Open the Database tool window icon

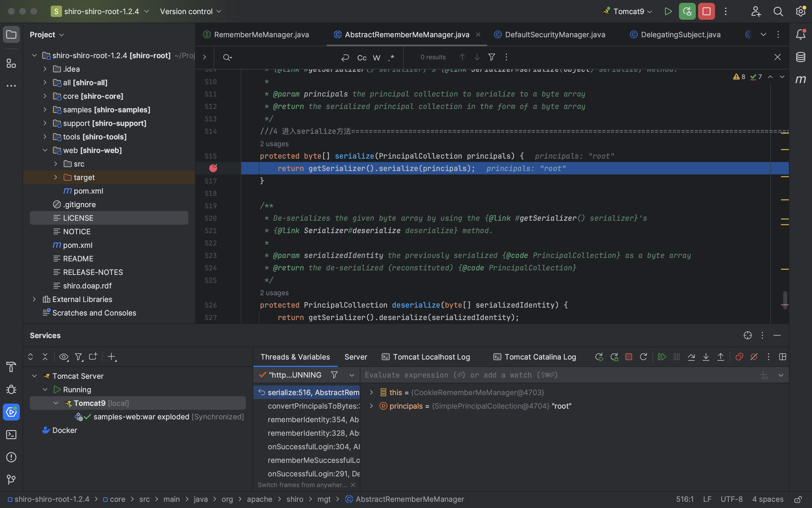coord(801,57)
